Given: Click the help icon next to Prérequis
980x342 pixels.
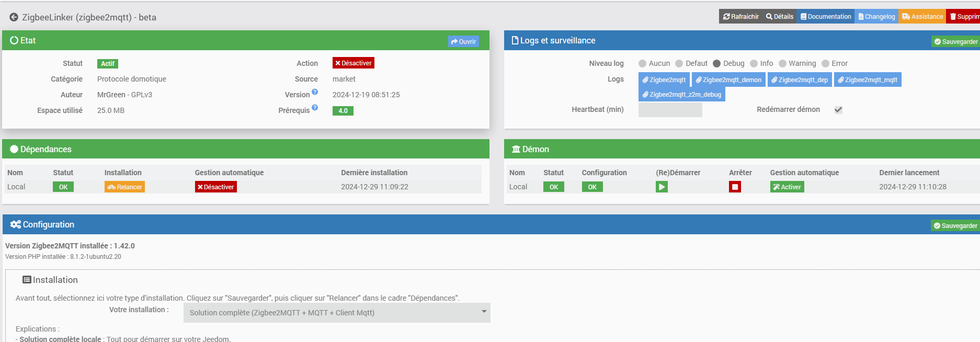Looking at the screenshot, I should click(x=315, y=108).
